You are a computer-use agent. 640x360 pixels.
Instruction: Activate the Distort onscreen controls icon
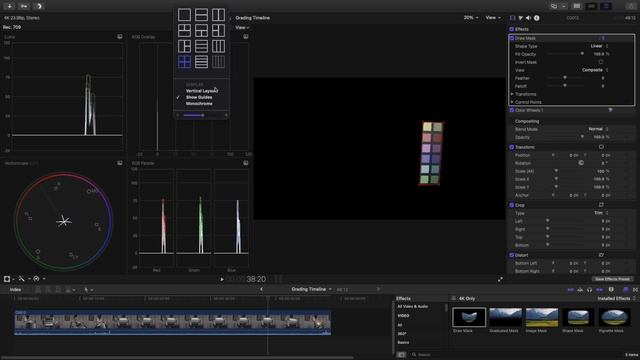tap(601, 255)
